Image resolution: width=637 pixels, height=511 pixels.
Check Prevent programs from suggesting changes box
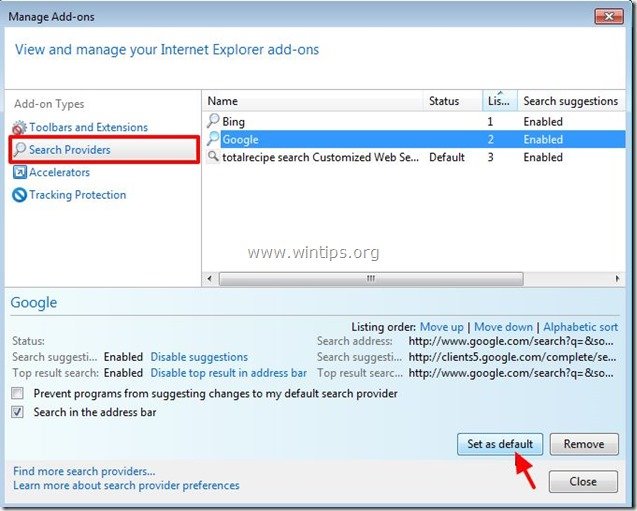coord(17,393)
